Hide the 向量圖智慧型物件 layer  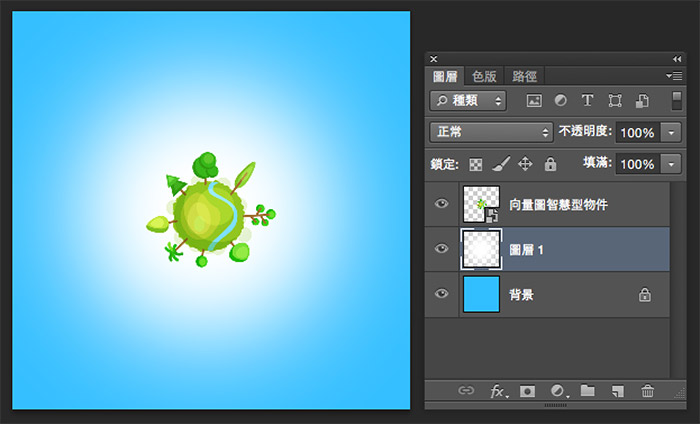click(x=441, y=204)
